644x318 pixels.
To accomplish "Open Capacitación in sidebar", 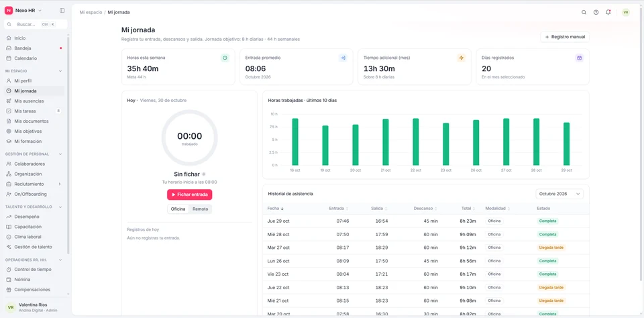I will pos(34,227).
